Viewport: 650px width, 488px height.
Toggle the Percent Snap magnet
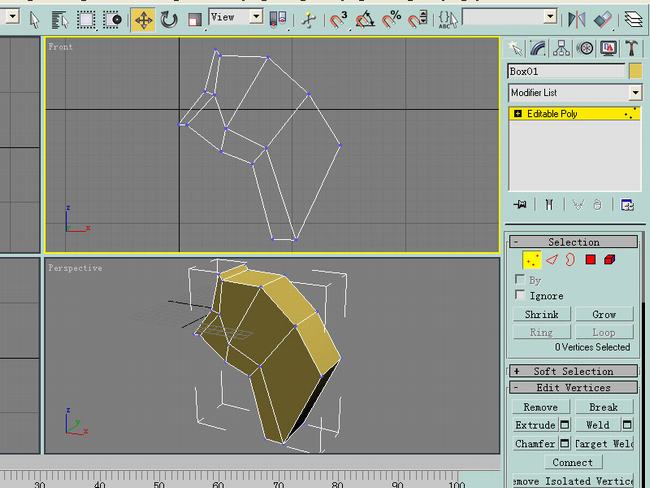pyautogui.click(x=391, y=19)
